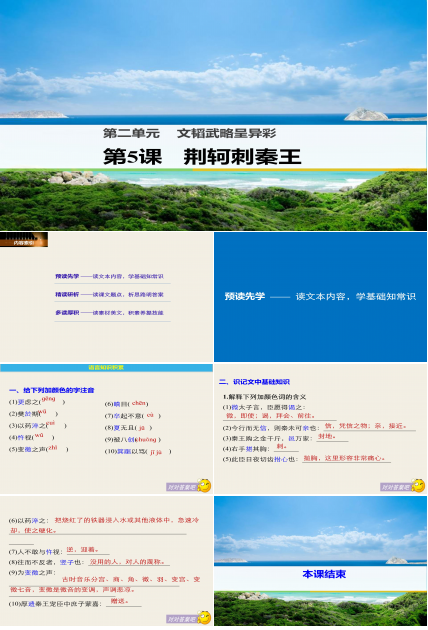
Task: Click the title 第5课 荆轲刺秦王
Action: [202, 156]
